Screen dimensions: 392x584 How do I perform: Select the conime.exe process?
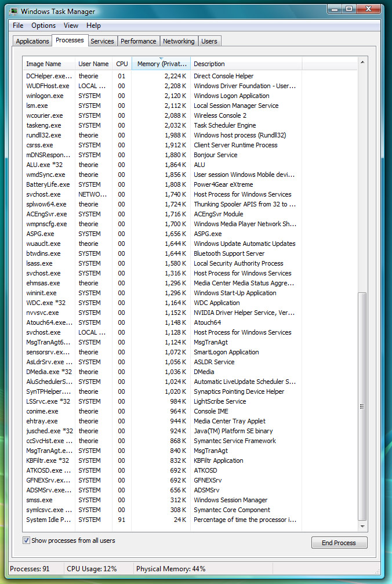(x=162, y=412)
